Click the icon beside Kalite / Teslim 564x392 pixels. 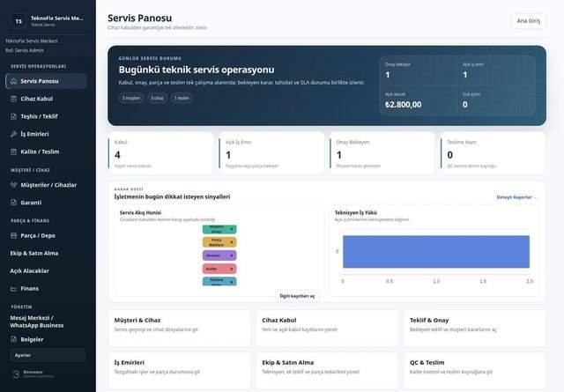point(14,152)
